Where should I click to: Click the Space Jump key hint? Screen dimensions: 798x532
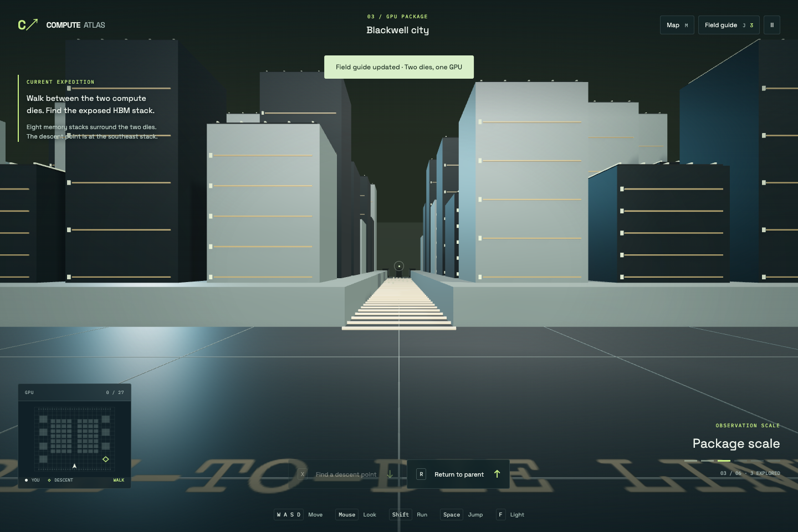(462, 515)
